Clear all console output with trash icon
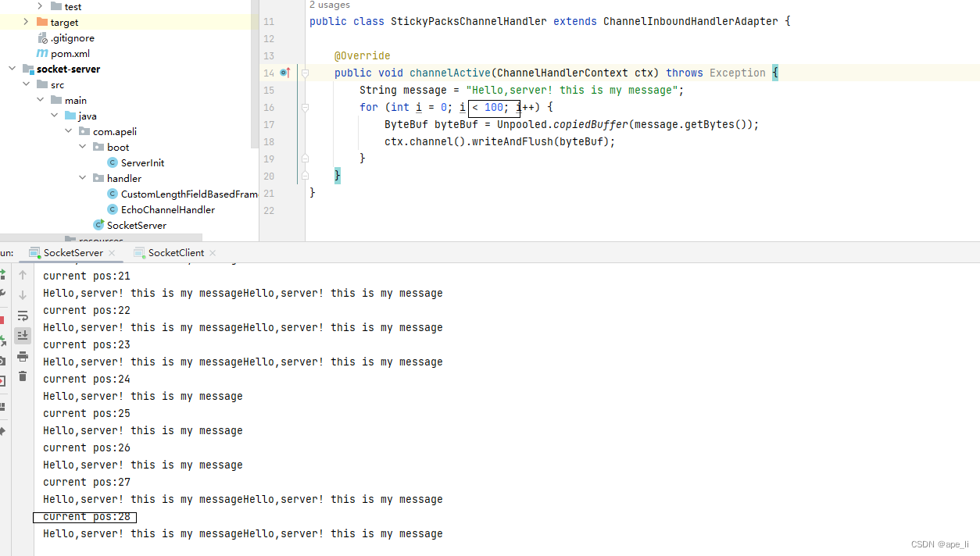This screenshot has width=980, height=556. pyautogui.click(x=22, y=376)
